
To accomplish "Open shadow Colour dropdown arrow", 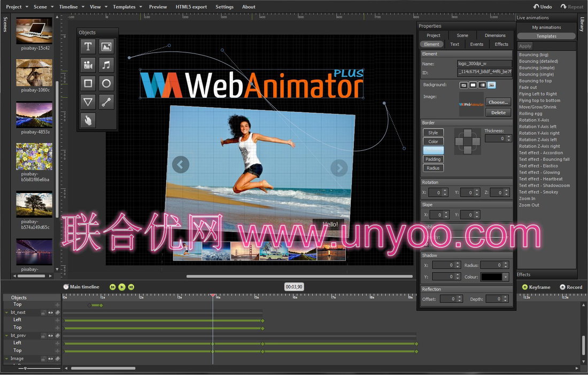I will (506, 277).
